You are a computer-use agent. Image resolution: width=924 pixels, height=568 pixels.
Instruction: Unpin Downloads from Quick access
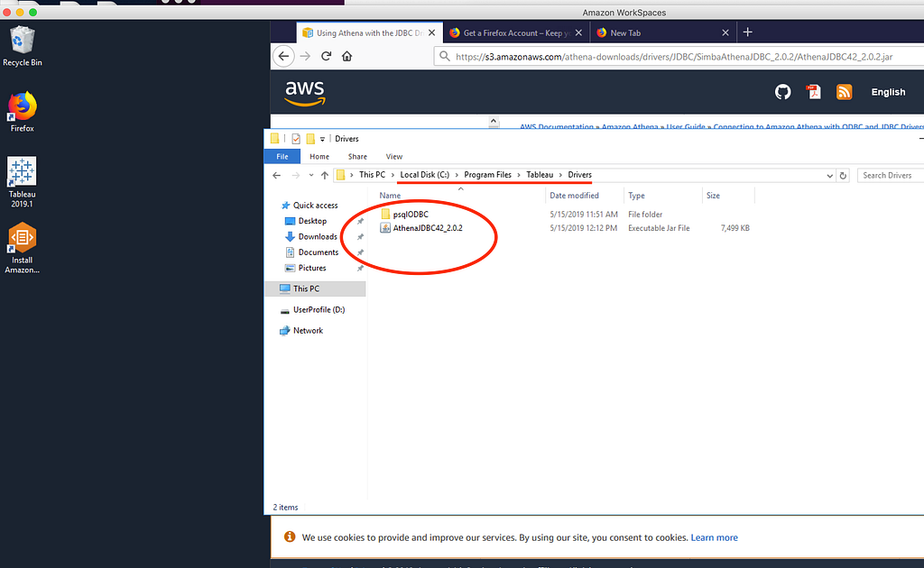(360, 236)
